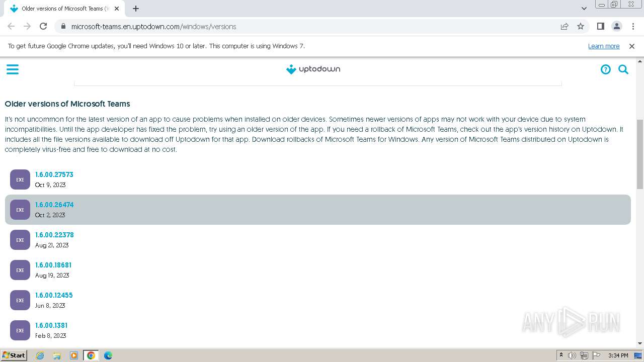Show hidden system tray icons
644x362 pixels.
[x=561, y=355]
